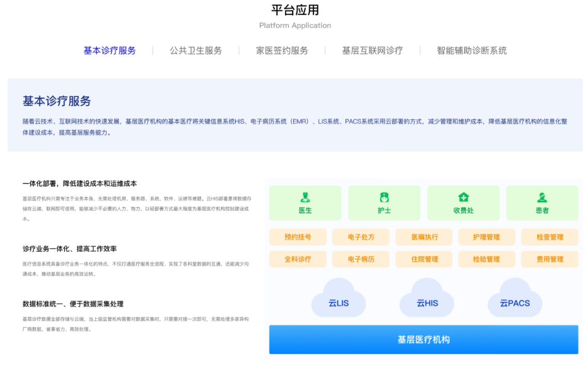Open the 基层互联网诊疗 tab

click(x=372, y=50)
